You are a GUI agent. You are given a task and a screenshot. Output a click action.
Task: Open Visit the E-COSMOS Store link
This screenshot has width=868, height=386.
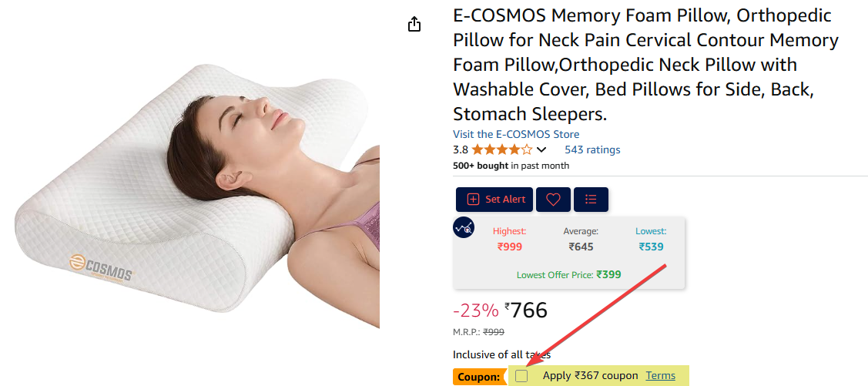tap(516, 134)
